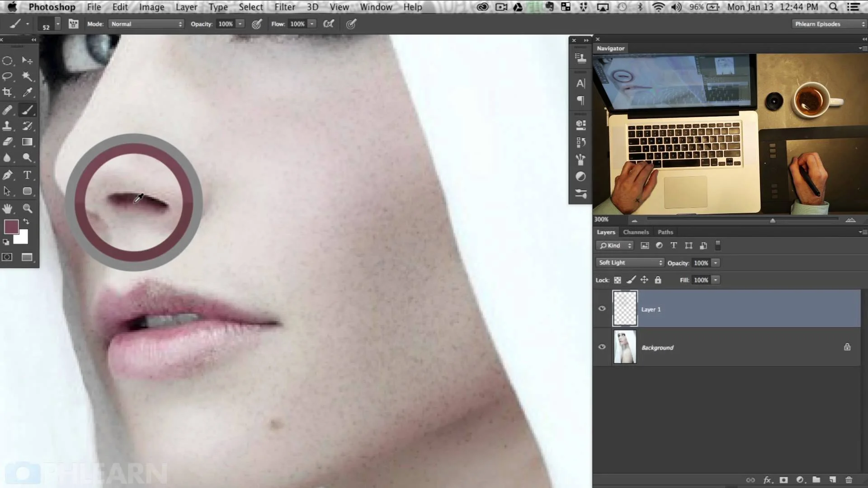Click the foreground color swatch

[11, 227]
